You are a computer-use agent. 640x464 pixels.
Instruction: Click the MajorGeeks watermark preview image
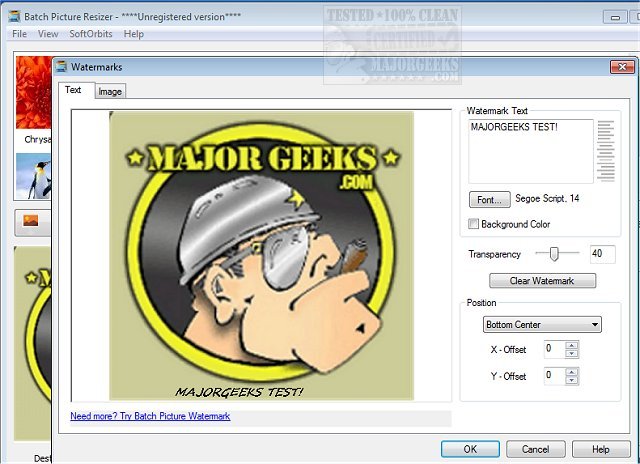(x=262, y=256)
